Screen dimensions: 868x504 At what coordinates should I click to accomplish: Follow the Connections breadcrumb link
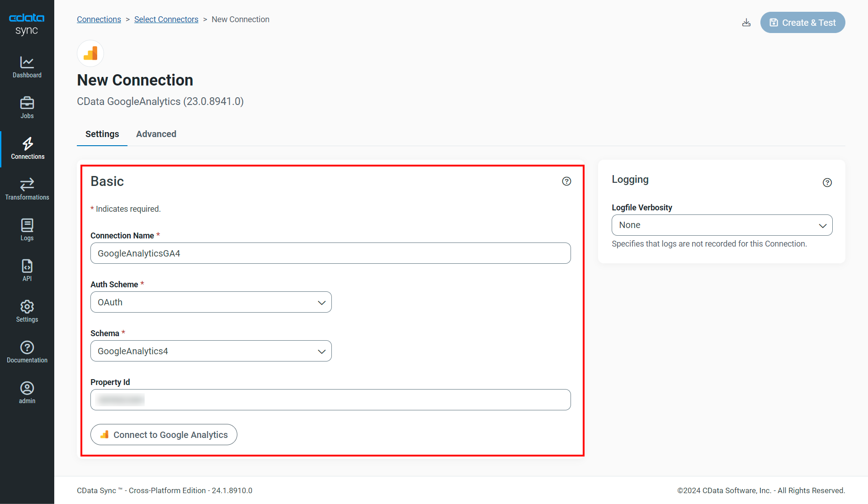tap(99, 19)
